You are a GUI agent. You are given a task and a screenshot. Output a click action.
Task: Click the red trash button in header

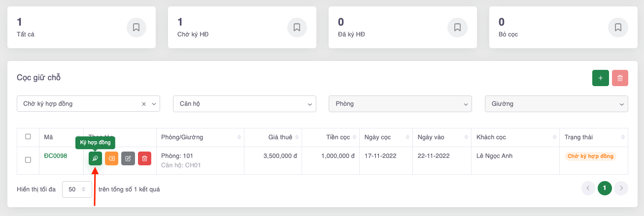coord(620,78)
